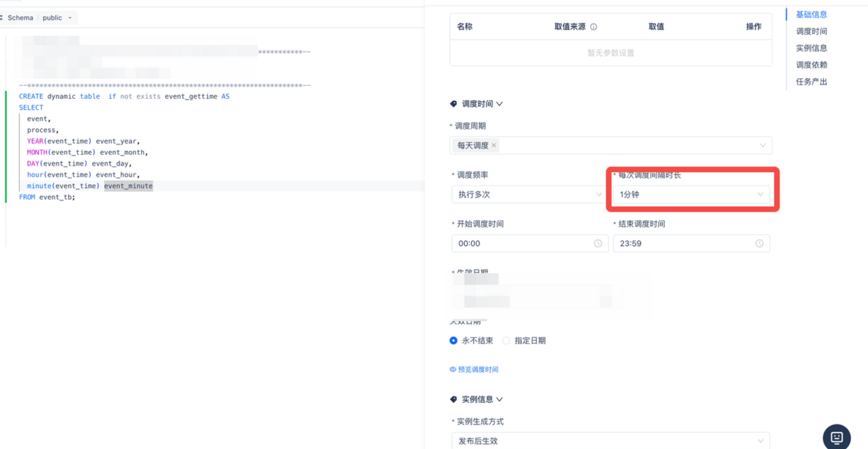This screenshot has height=449, width=868.
Task: Click the clock icon in 结束调度时间 field
Action: (x=759, y=243)
